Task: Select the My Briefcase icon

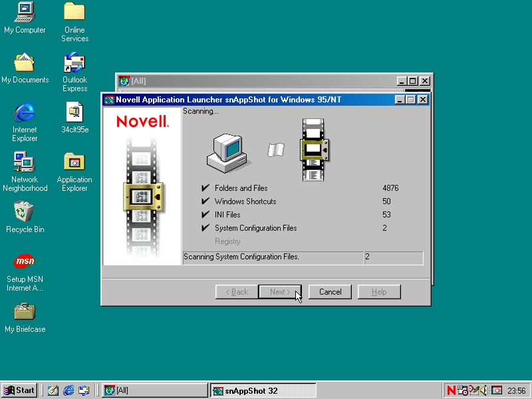Action: (25, 318)
